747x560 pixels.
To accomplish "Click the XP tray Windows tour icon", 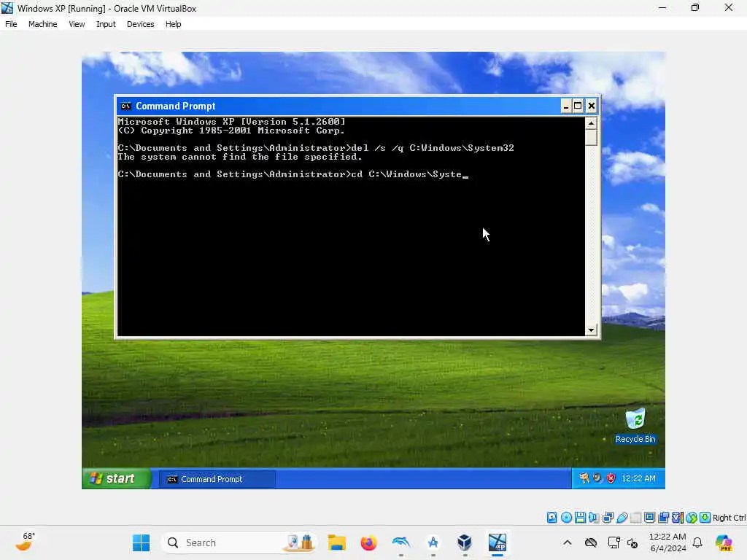I will click(x=584, y=478).
